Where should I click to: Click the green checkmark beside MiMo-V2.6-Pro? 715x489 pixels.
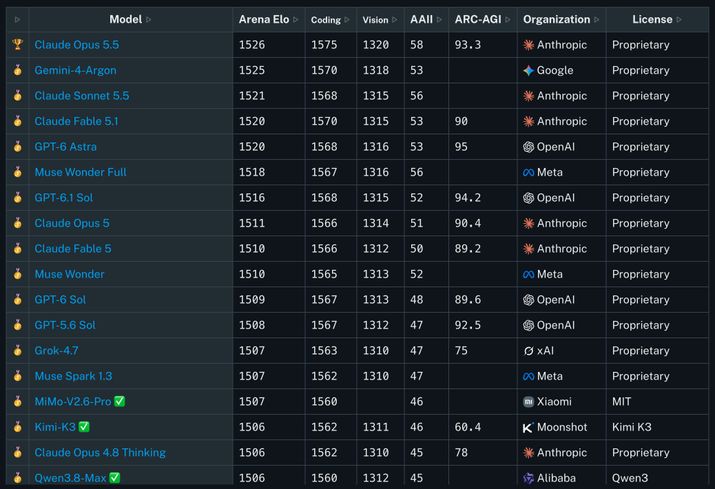[119, 401]
